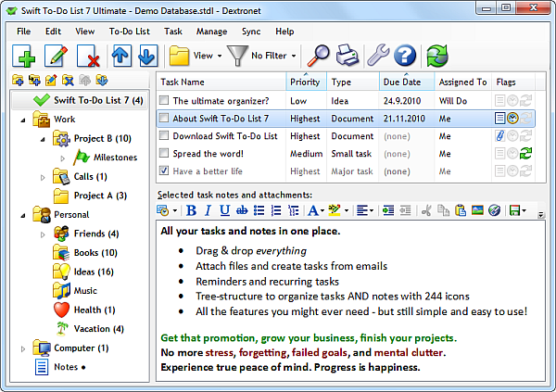Collapse the Work tree node
This screenshot has width=556, height=392.
pos(23,120)
